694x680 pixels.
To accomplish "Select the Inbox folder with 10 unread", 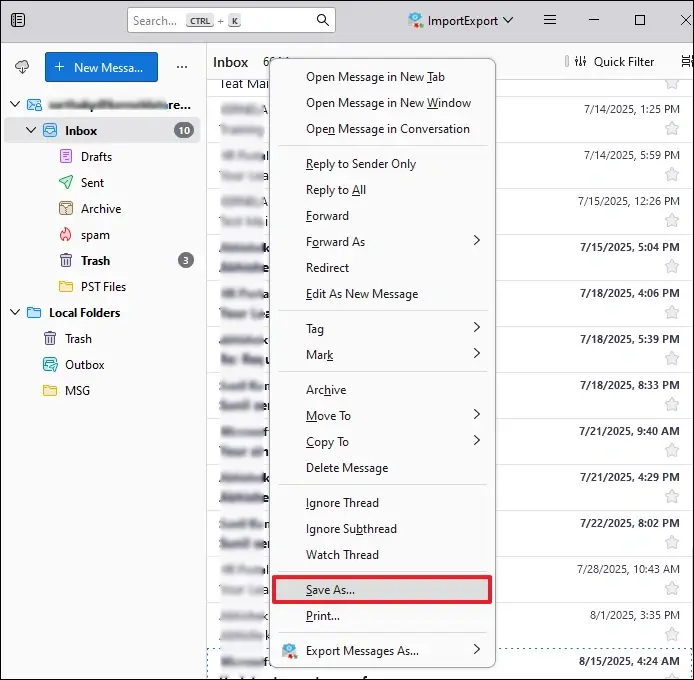I will pos(102,131).
